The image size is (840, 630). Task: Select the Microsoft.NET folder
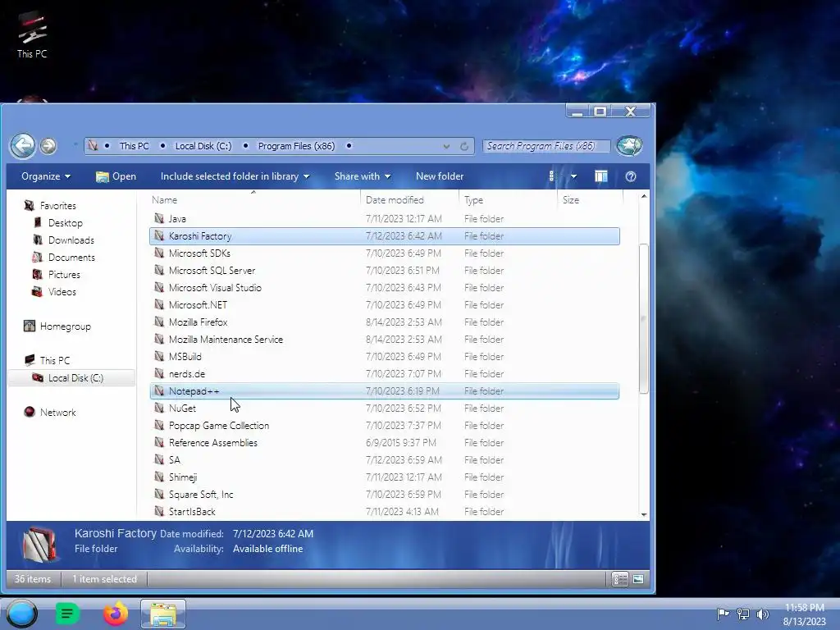[385, 305]
